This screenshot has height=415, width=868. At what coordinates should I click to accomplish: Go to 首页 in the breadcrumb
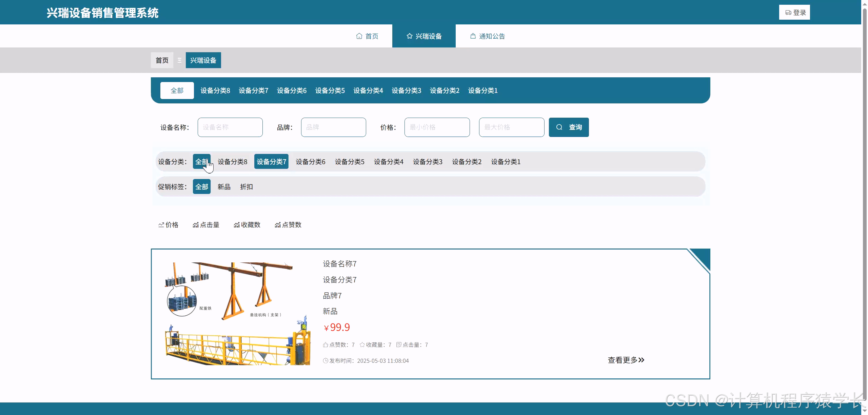[162, 60]
